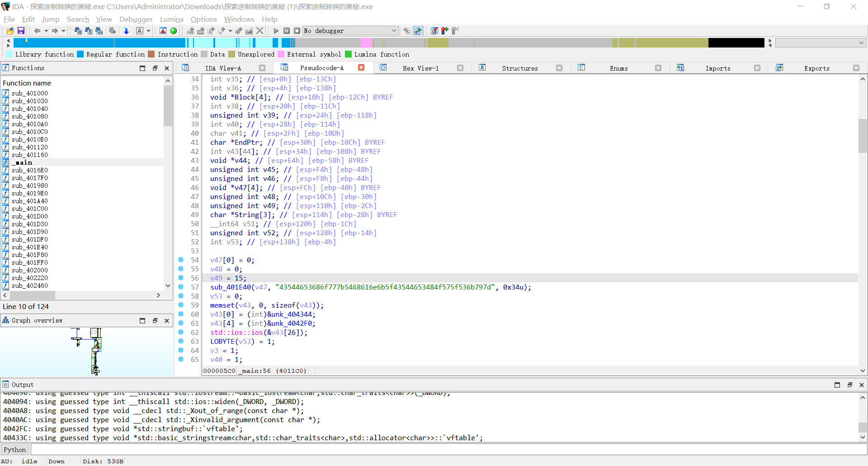Click the breakpoint list icon

tap(434, 31)
